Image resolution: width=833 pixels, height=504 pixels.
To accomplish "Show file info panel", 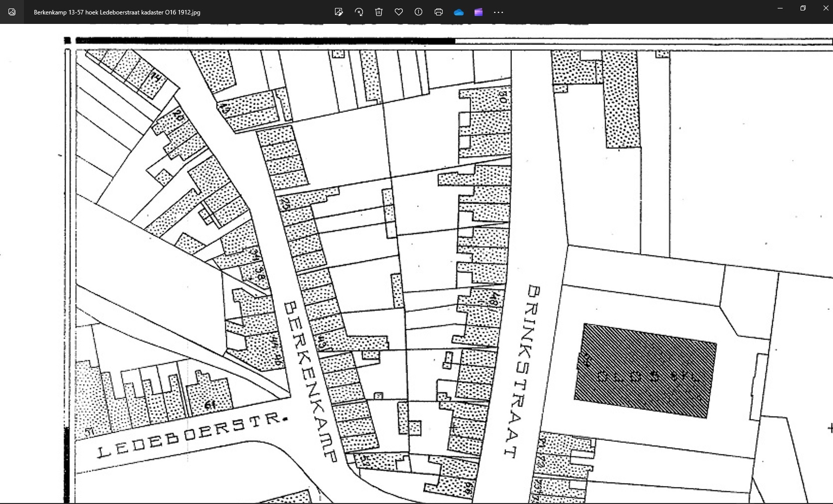I will 419,12.
